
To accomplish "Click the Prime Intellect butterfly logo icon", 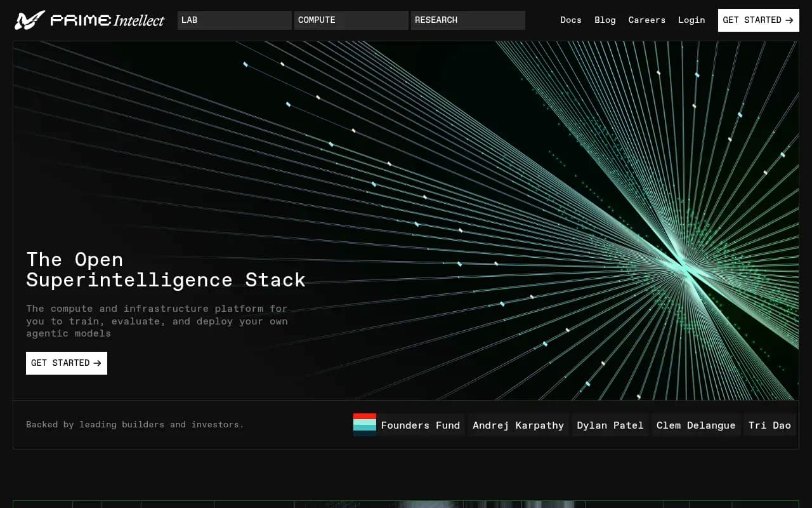I will [30, 20].
